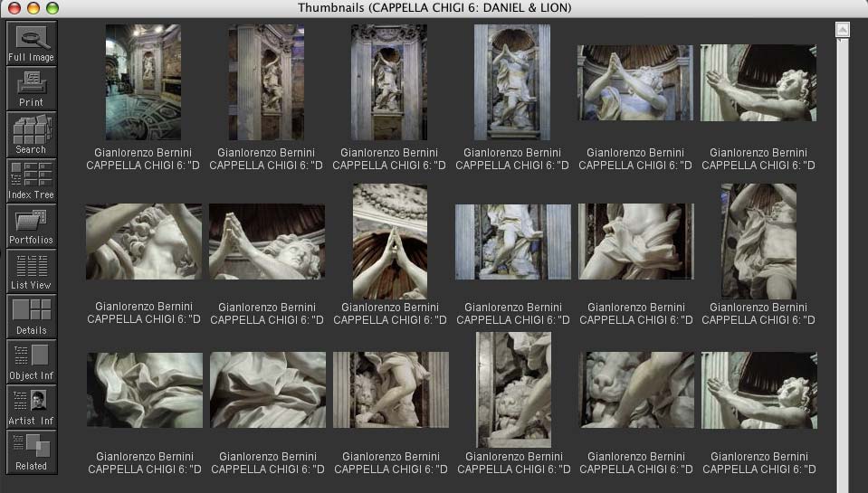868x493 pixels.
Task: Click caption under third-row last thumbnail
Action: (x=759, y=462)
